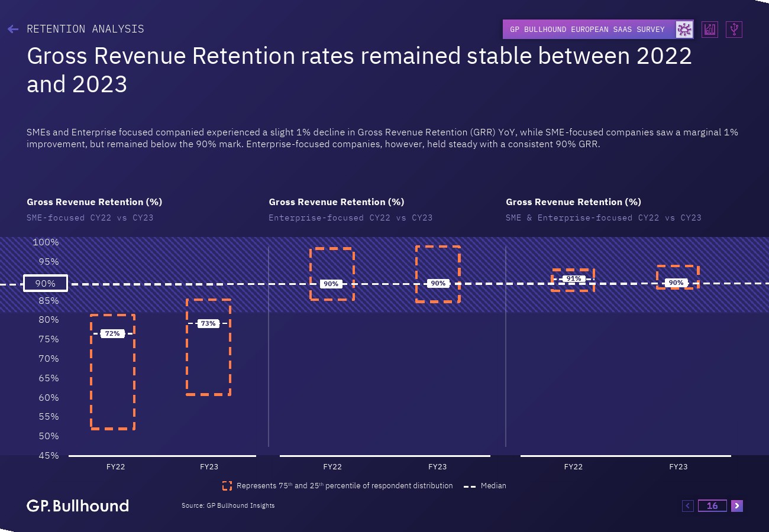
Task: Click the page number 16 box
Action: pos(712,505)
